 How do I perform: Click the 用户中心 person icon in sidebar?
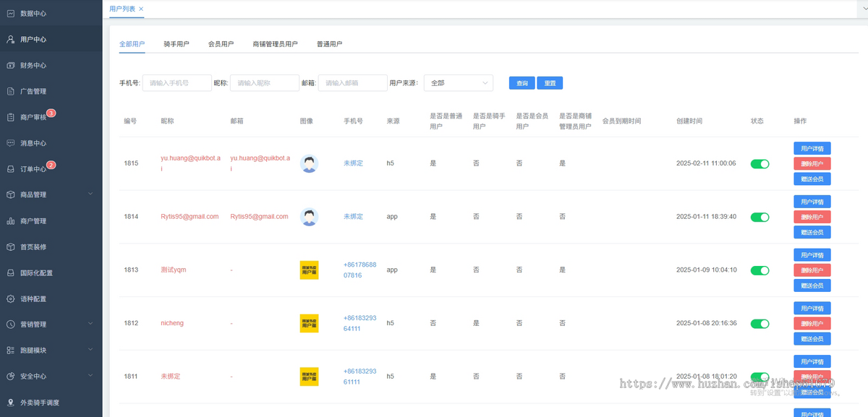click(11, 40)
